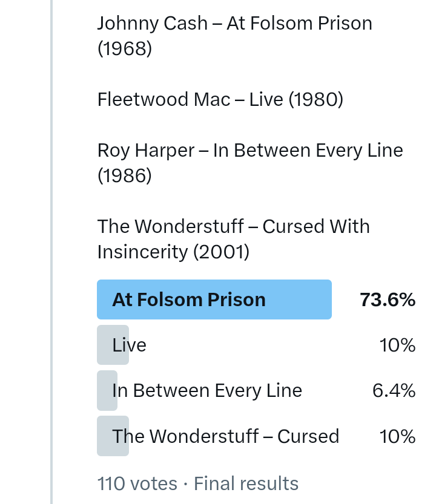Click the Roy Harper – In Between Every Line text

click(x=249, y=151)
